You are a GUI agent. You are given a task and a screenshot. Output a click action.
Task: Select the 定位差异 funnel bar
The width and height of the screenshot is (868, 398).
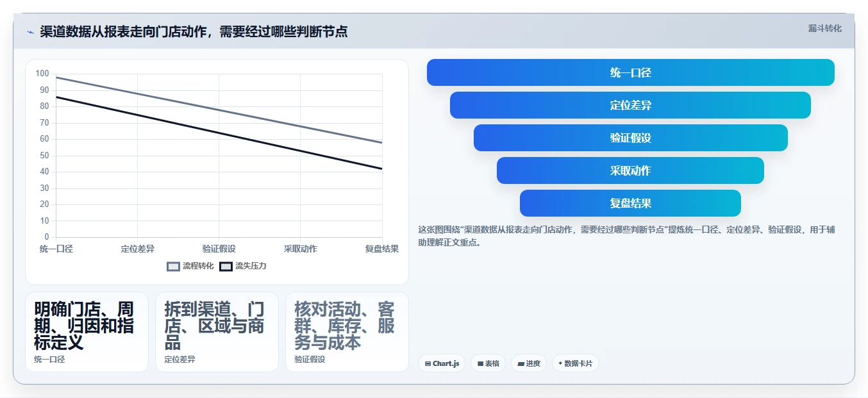tap(631, 105)
